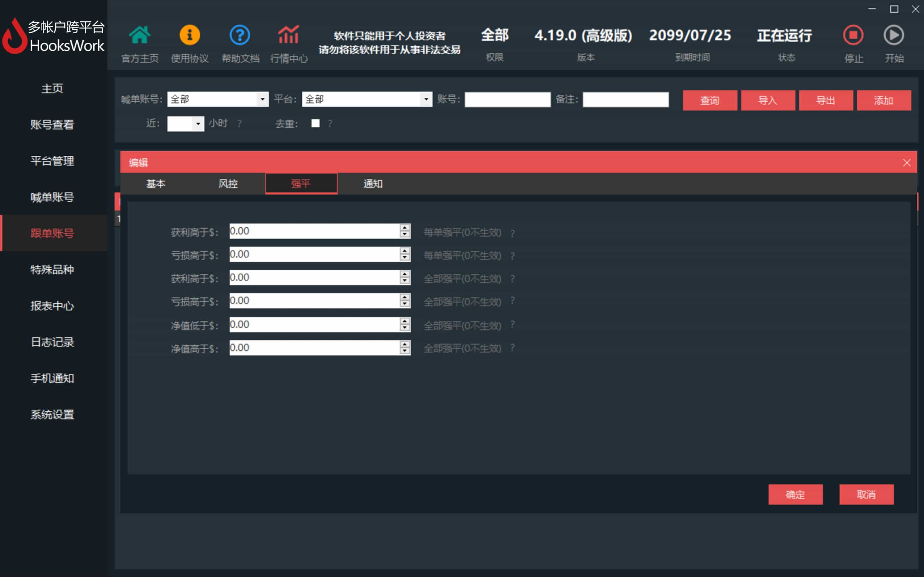Decrease the 净值高于$ spinner value

[404, 351]
